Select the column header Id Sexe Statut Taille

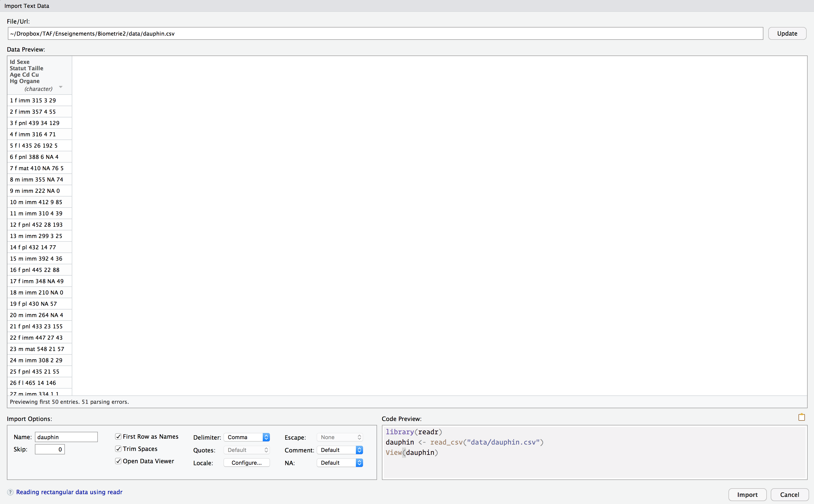pos(39,75)
